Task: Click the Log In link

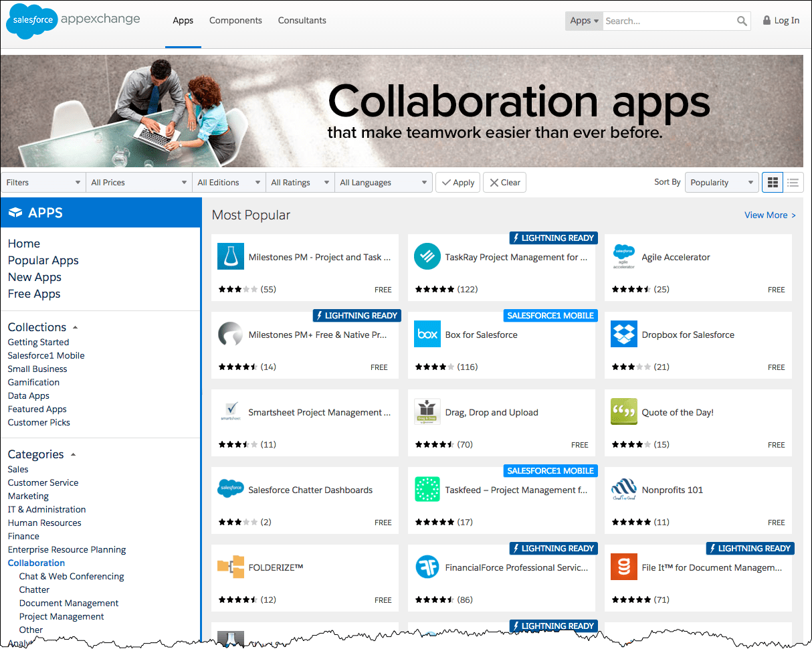Action: click(x=787, y=21)
